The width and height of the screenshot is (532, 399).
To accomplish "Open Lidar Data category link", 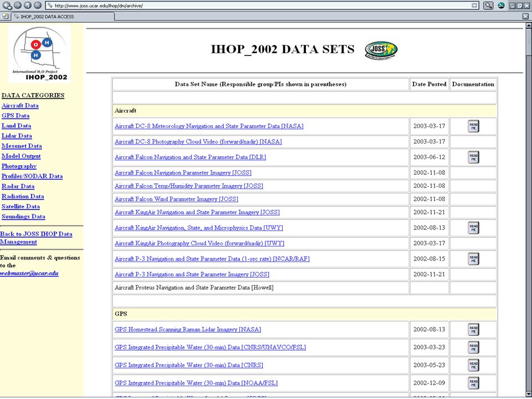I will point(17,136).
